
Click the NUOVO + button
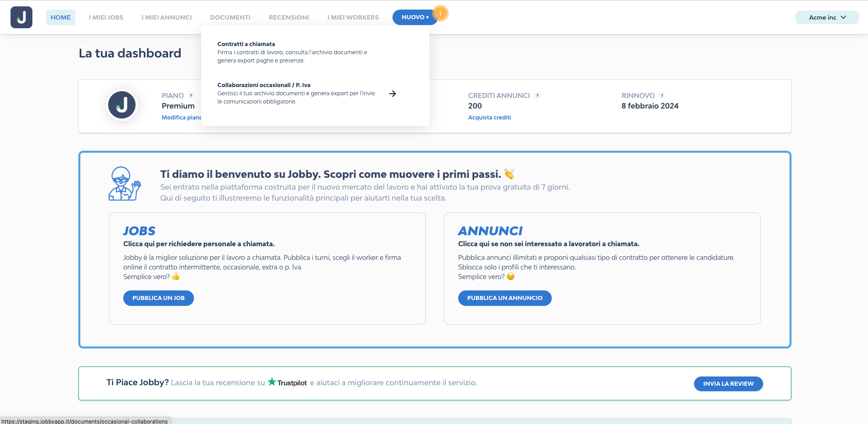pyautogui.click(x=415, y=17)
